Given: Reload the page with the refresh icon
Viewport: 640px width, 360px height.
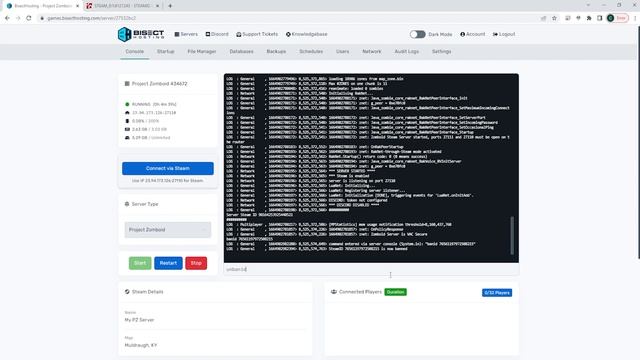Looking at the screenshot, I should click(29, 18).
